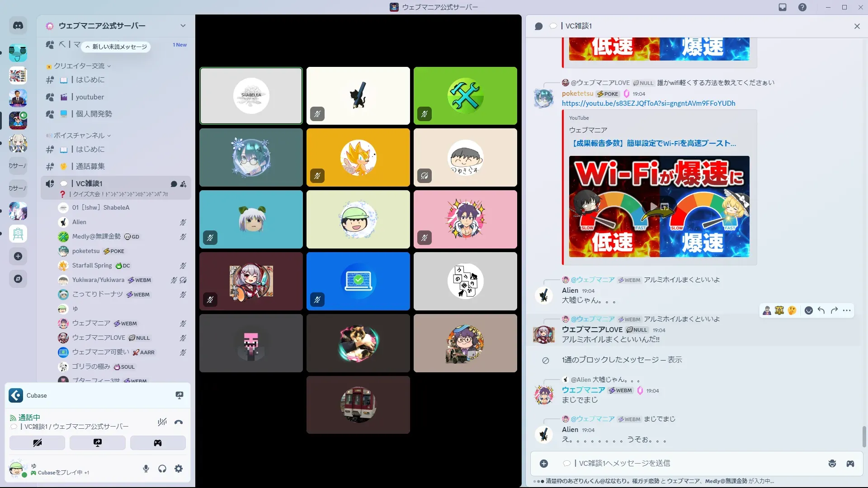The height and width of the screenshot is (488, 868).
Task: Open the emoji picker in message box
Action: pos(832,464)
